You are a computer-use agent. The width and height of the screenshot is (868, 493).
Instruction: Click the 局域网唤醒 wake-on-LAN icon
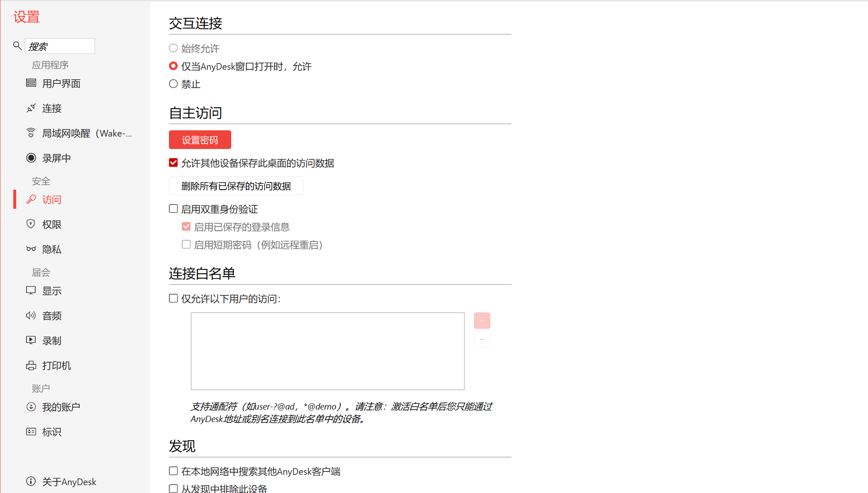(31, 133)
